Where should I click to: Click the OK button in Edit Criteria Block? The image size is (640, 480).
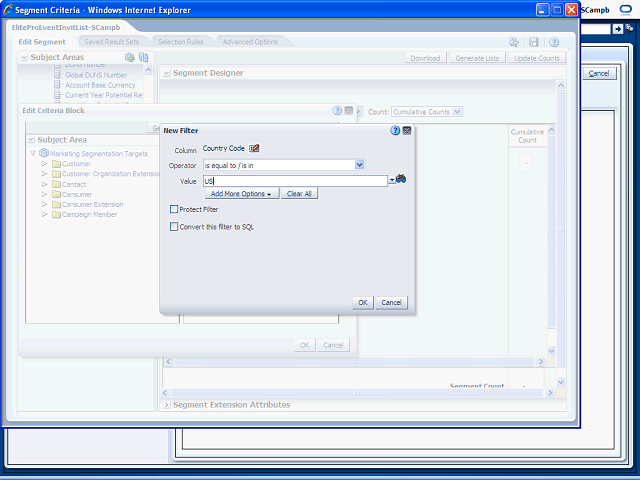click(304, 345)
